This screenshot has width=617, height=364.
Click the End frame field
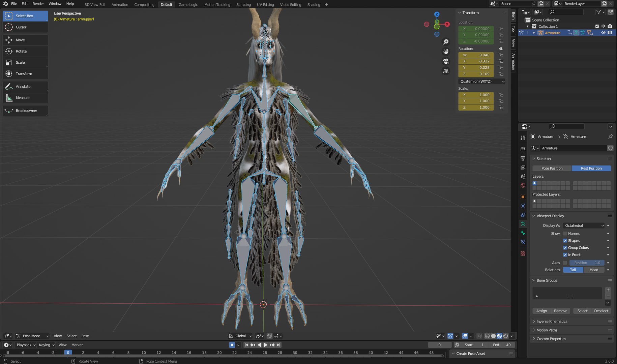(x=502, y=345)
